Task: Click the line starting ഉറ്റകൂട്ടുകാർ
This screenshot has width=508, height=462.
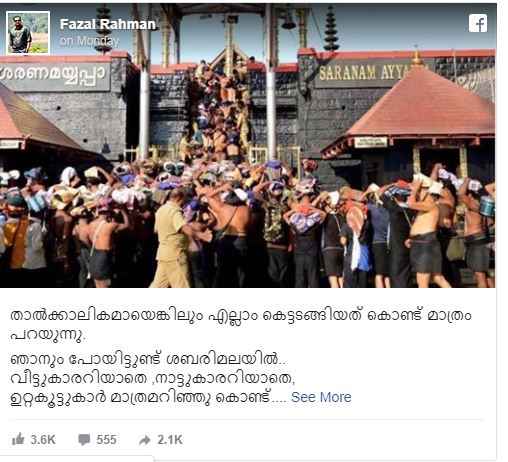Action: click(148, 397)
